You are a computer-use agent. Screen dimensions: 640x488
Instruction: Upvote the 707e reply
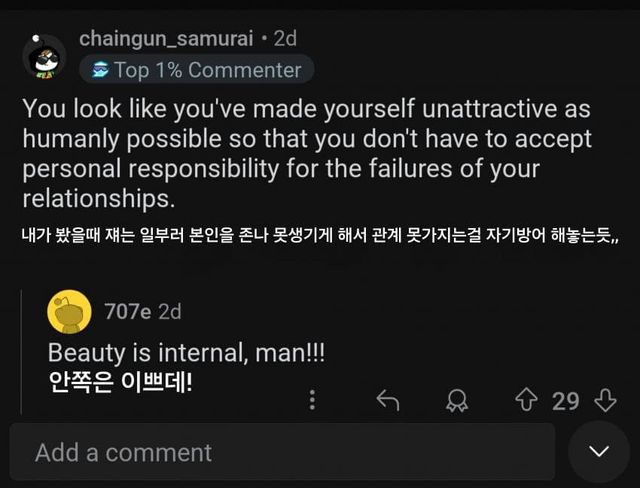[526, 401]
